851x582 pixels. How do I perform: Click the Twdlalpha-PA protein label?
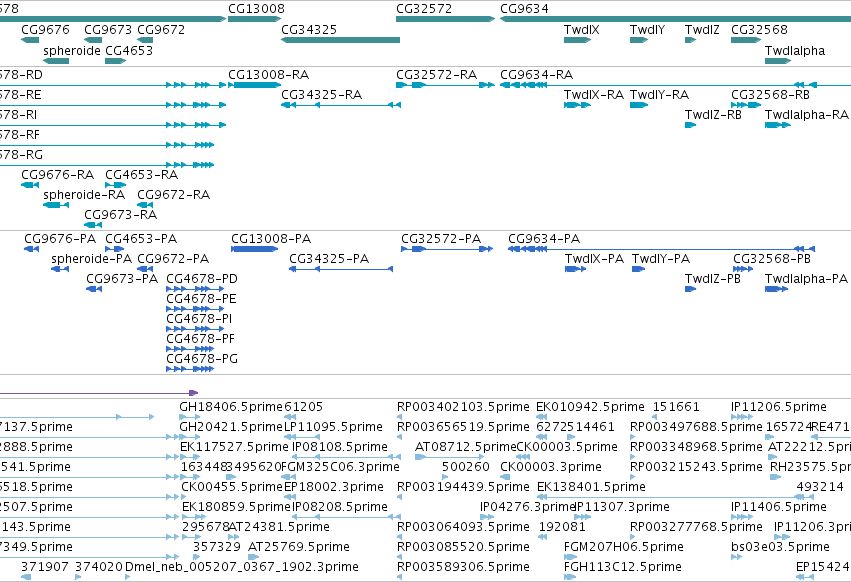click(806, 279)
